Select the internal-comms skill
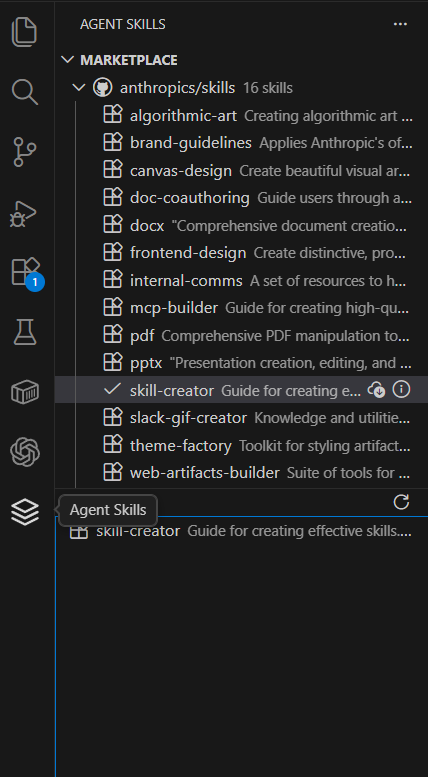The width and height of the screenshot is (428, 777). pos(241,280)
